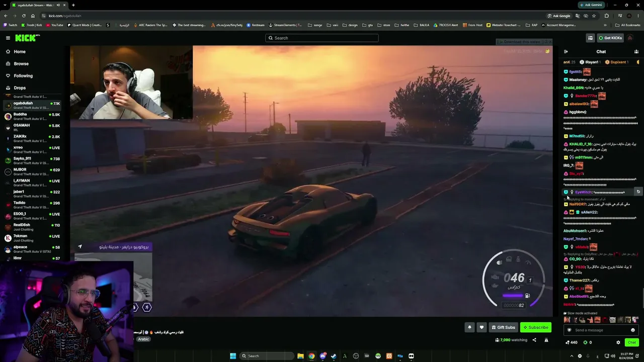Select the ogabdullah channel in sidebar
The height and width of the screenshot is (362, 644).
[32, 105]
